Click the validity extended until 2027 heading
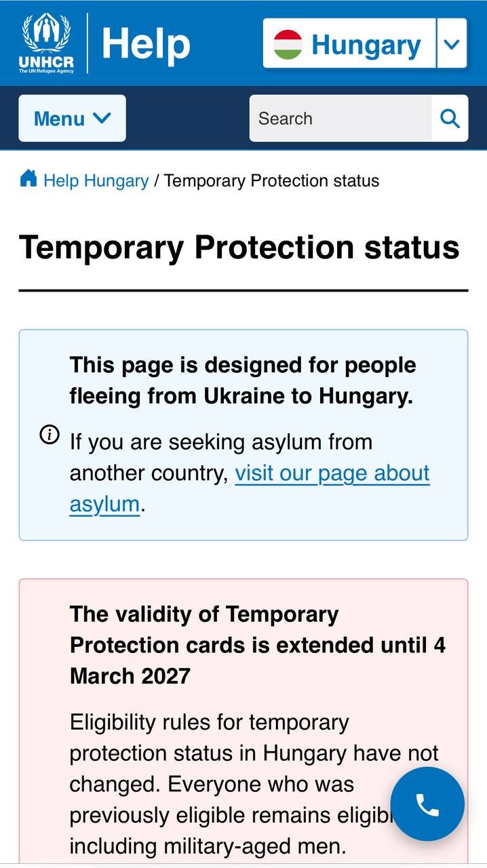The height and width of the screenshot is (868, 487). [x=258, y=645]
